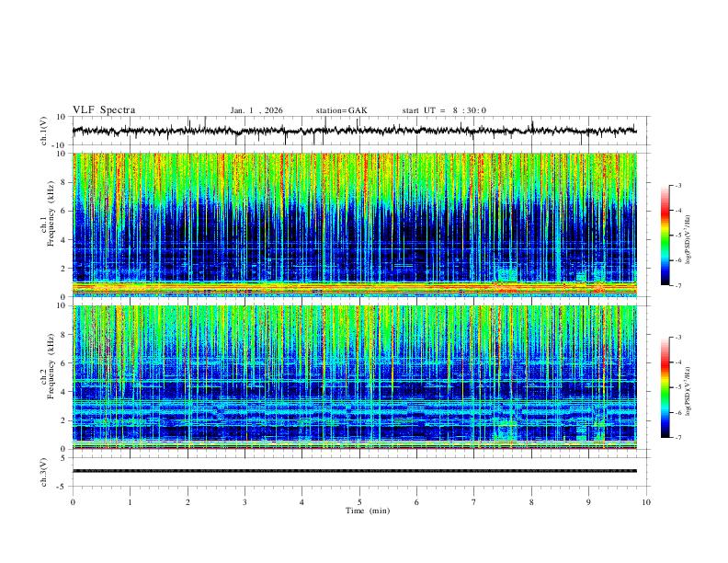Click the "-3" tick on upper color bar
The height and width of the screenshot is (563, 728).
click(x=678, y=185)
